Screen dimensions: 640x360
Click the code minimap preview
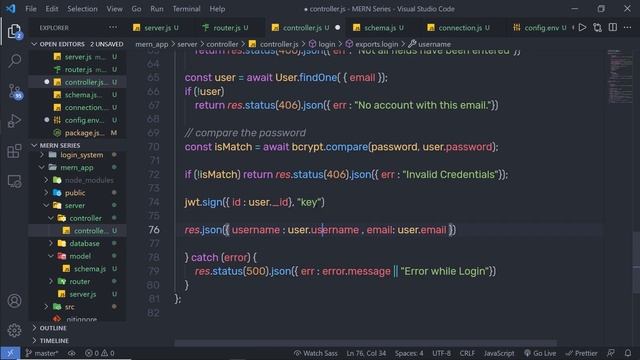click(620, 76)
